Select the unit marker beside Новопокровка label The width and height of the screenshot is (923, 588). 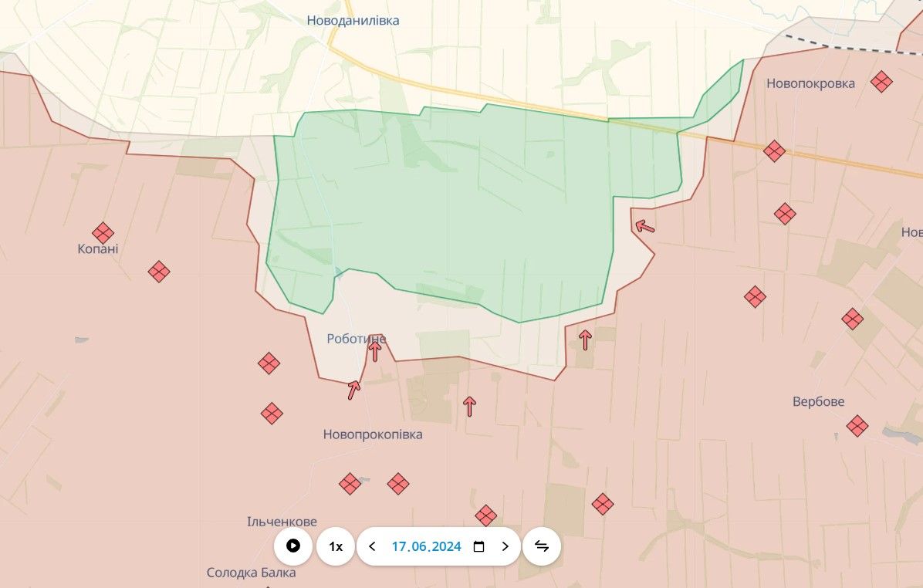tap(881, 81)
